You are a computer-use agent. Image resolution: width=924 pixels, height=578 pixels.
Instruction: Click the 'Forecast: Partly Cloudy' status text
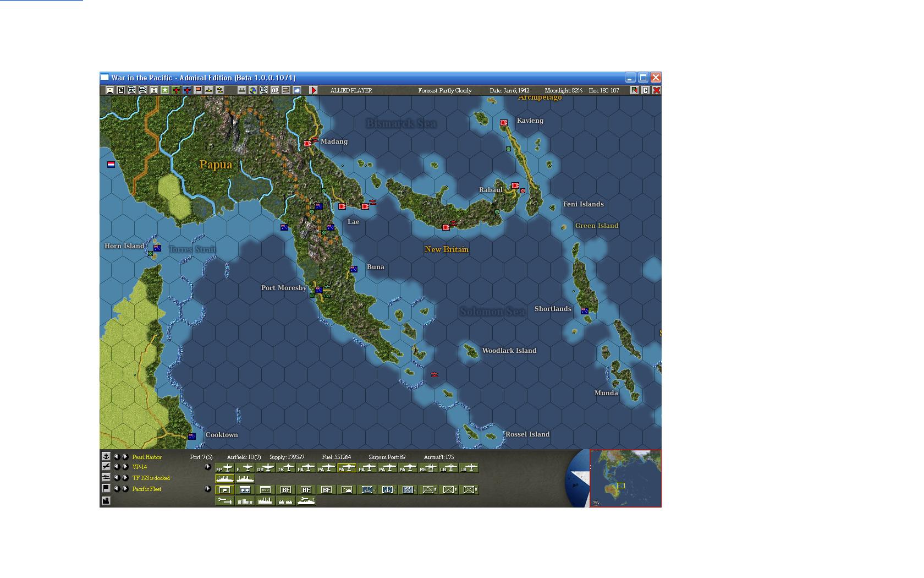(445, 90)
